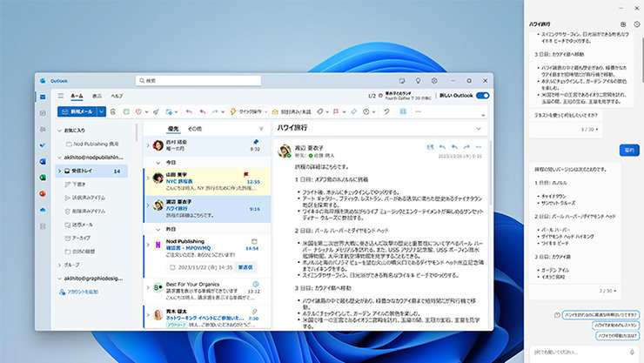The height and width of the screenshot is (363, 644).
Task: Click the blue 要約 button in Copilot pane
Action: 629,151
